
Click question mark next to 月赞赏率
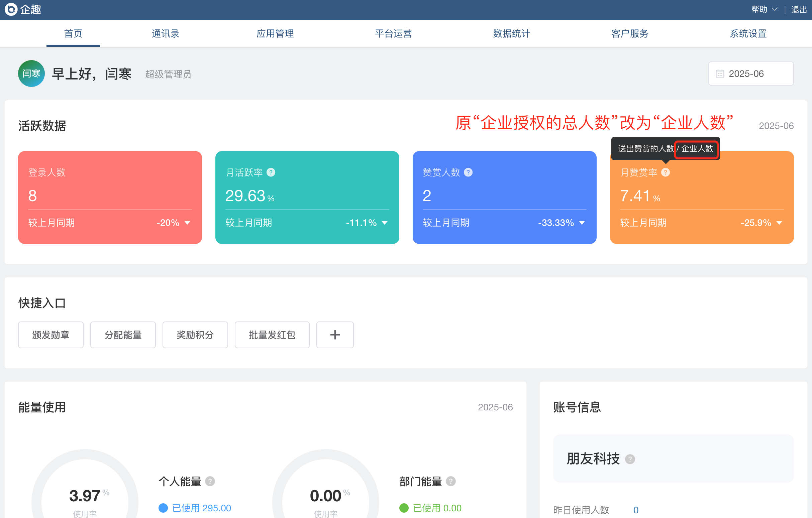pos(665,172)
